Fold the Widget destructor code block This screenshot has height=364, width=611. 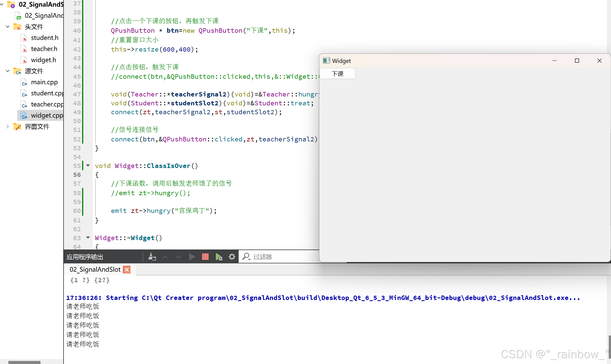(88, 238)
